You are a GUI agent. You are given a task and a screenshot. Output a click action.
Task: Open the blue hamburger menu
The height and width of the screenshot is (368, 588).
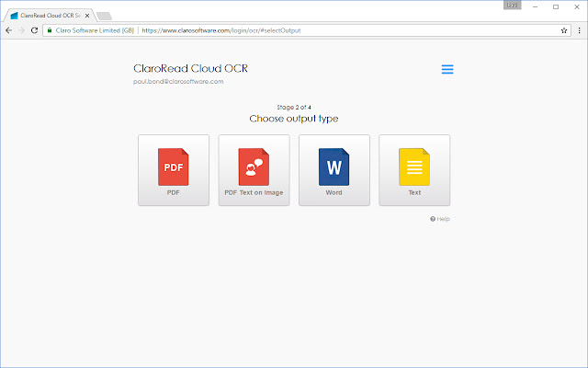pos(447,69)
